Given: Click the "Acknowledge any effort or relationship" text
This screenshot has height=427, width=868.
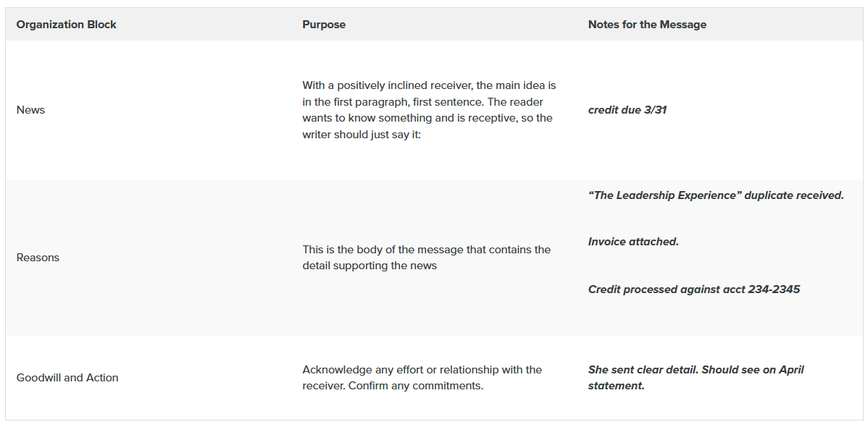Looking at the screenshot, I should click(x=422, y=370).
